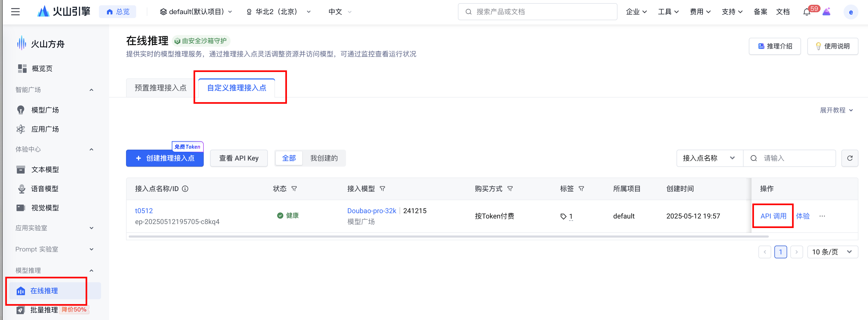Click the refresh list icon button
The width and height of the screenshot is (868, 320).
849,158
